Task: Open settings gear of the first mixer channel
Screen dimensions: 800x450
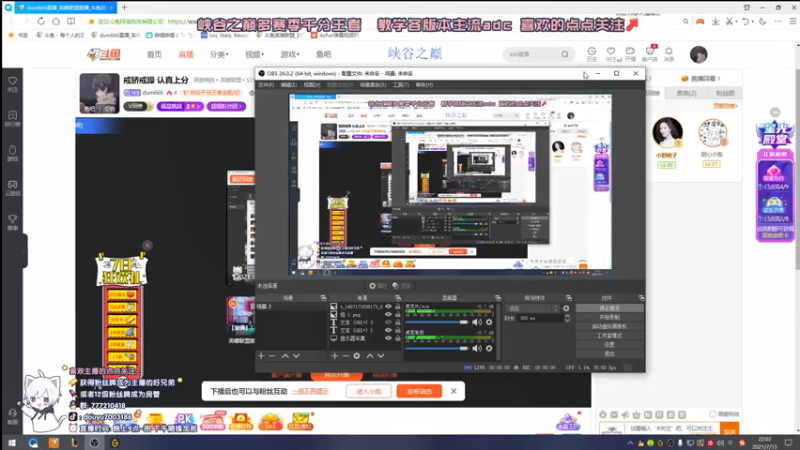Action: point(489,322)
